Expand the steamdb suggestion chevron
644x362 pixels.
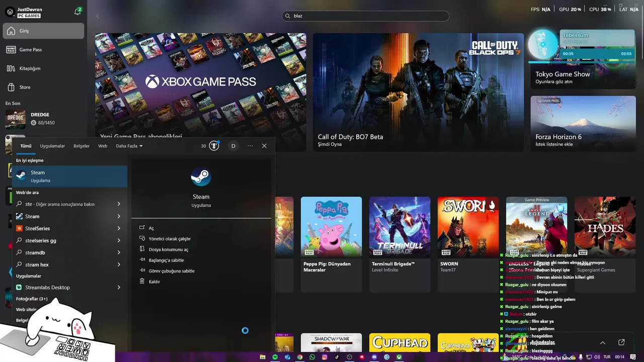point(119,252)
